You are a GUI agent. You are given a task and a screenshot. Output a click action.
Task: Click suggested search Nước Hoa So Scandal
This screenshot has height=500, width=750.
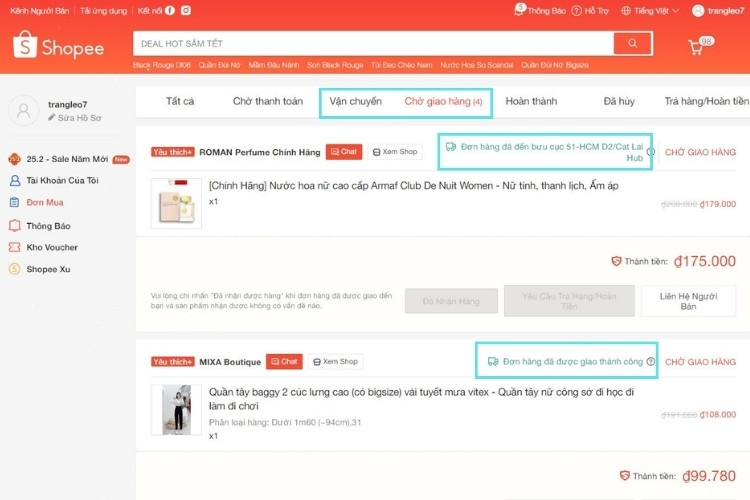[x=477, y=65]
